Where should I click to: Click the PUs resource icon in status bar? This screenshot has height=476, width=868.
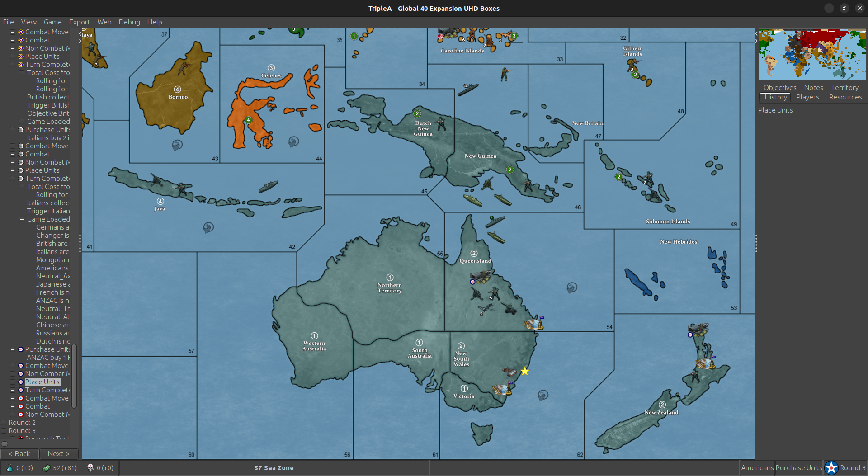[x=47, y=468]
